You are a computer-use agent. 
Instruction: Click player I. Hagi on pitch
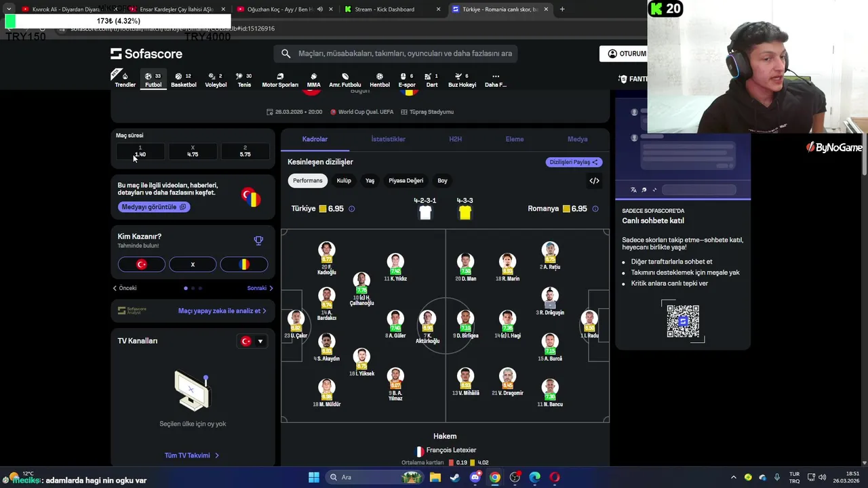pyautogui.click(x=507, y=325)
